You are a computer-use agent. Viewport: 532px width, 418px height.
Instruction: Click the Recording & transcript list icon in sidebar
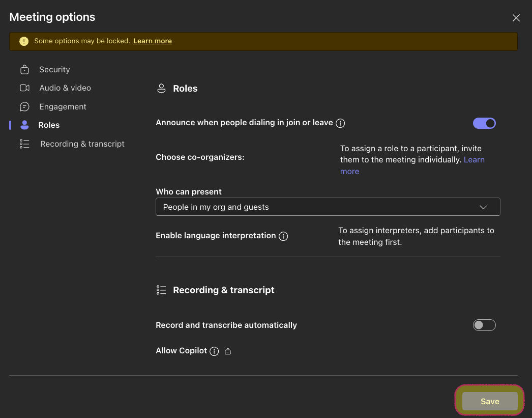point(24,144)
